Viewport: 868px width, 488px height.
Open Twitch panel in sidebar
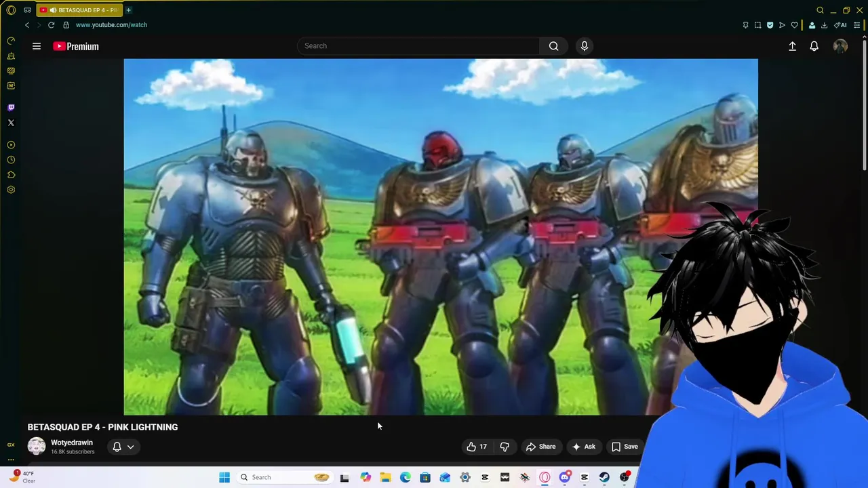point(11,108)
